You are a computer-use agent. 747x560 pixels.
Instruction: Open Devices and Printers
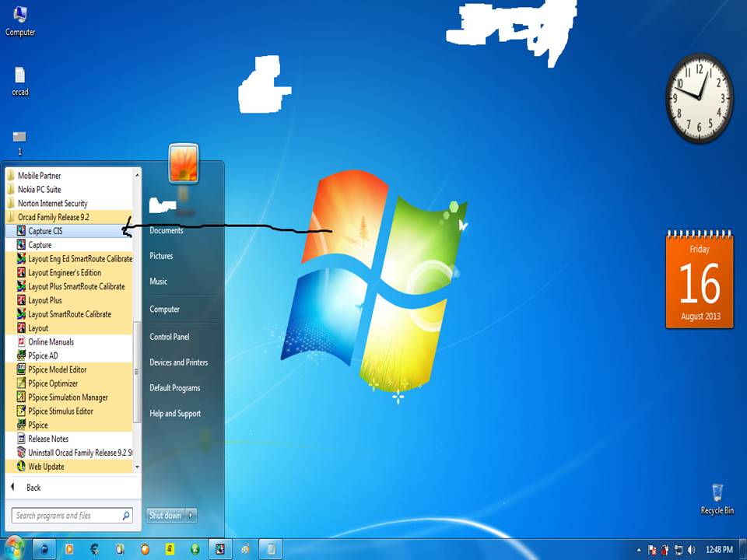pyautogui.click(x=179, y=362)
